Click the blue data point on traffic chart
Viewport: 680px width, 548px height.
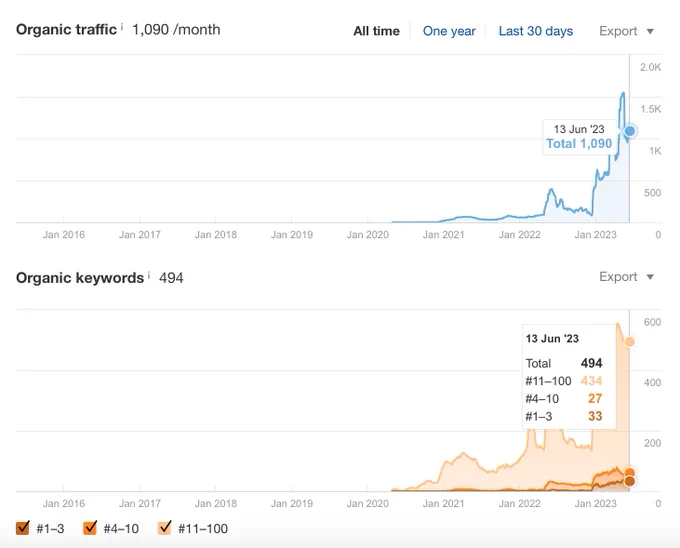point(630,131)
